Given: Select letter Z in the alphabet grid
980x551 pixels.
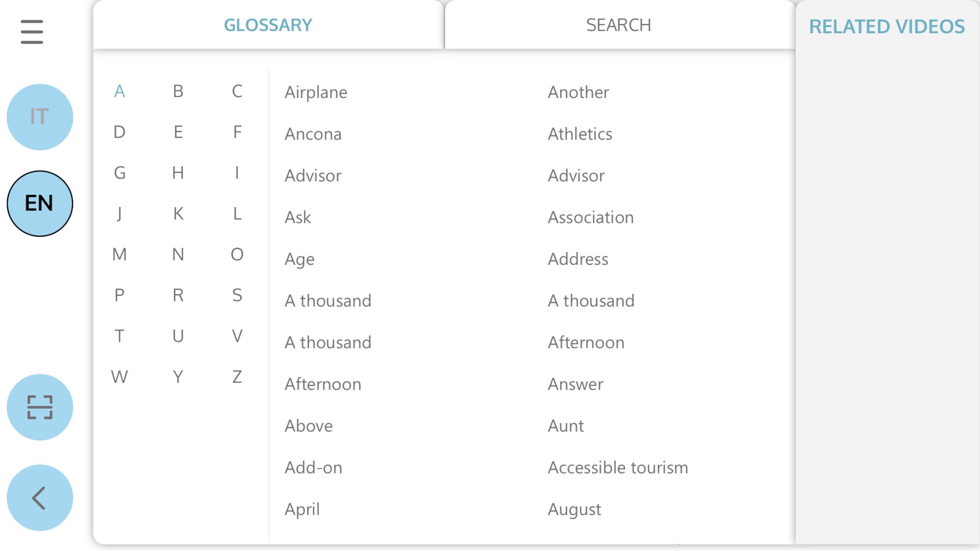Looking at the screenshot, I should [237, 377].
